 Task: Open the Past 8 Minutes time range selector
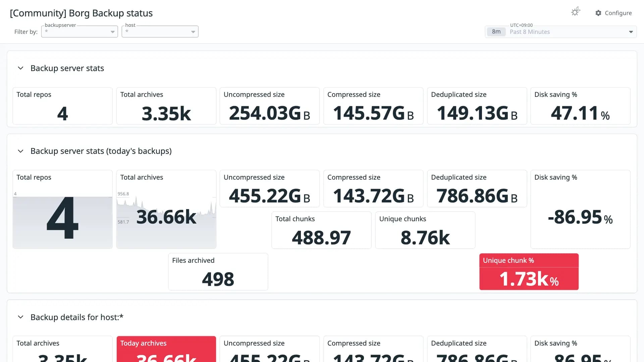(x=561, y=32)
